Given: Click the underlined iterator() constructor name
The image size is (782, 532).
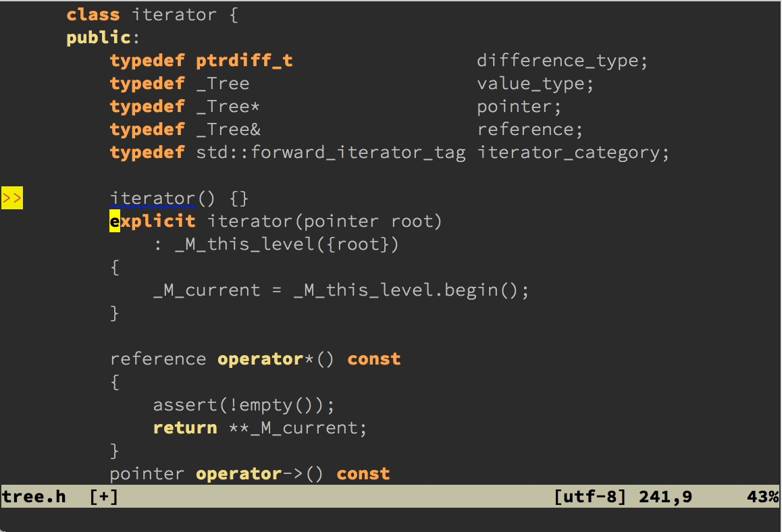Looking at the screenshot, I should pos(153,198).
